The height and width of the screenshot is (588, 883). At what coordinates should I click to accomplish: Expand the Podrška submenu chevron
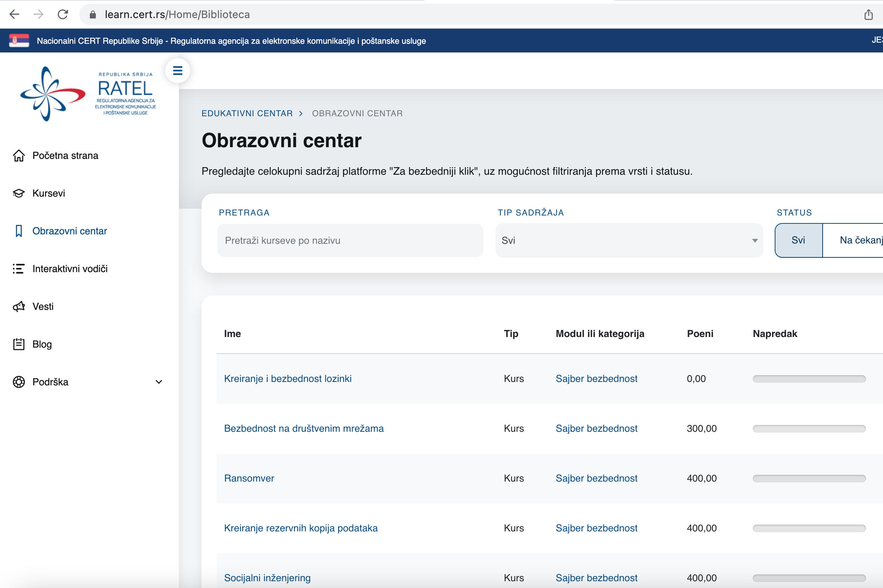(x=159, y=382)
